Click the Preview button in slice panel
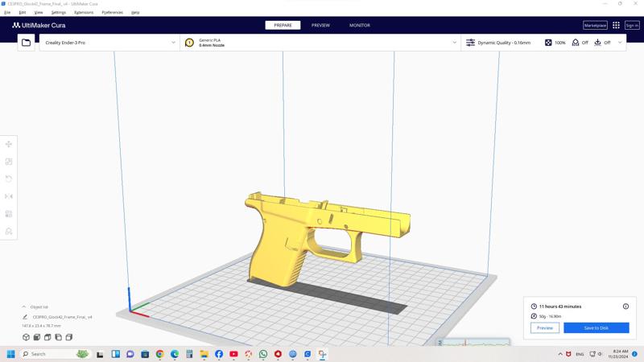 545,327
